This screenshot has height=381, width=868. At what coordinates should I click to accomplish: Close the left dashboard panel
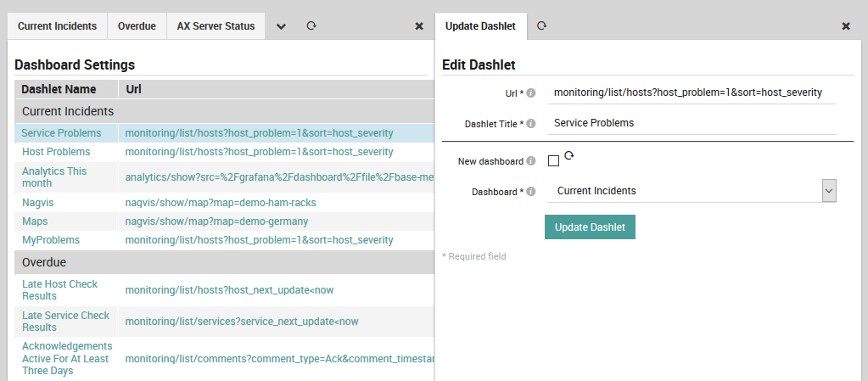click(x=419, y=26)
